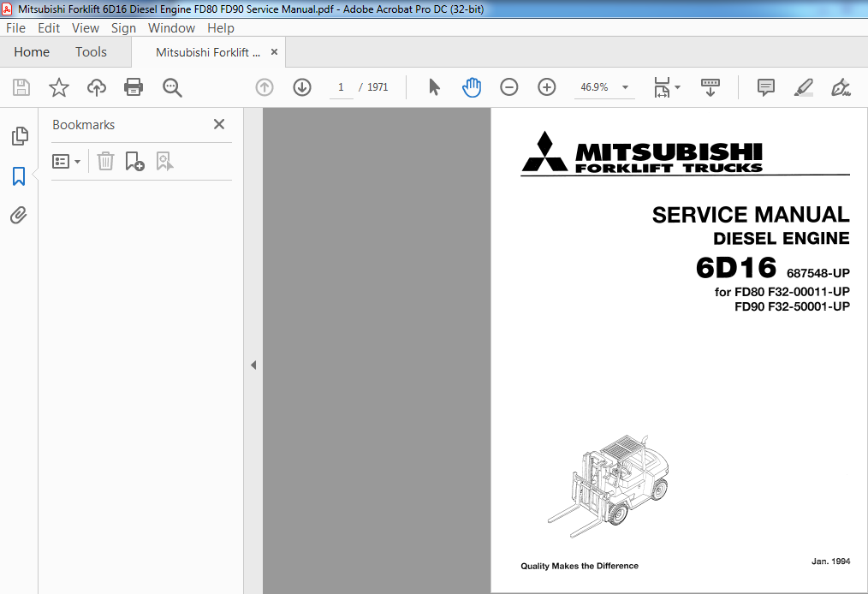Close the Mitsubishi Forklift document tab
Screen dimensions: 868x594
click(x=274, y=52)
